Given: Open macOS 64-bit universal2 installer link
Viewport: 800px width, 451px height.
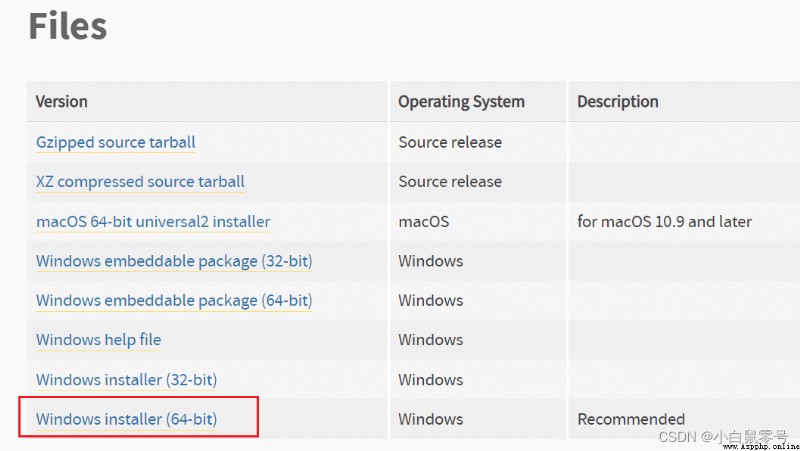Looking at the screenshot, I should (x=153, y=221).
